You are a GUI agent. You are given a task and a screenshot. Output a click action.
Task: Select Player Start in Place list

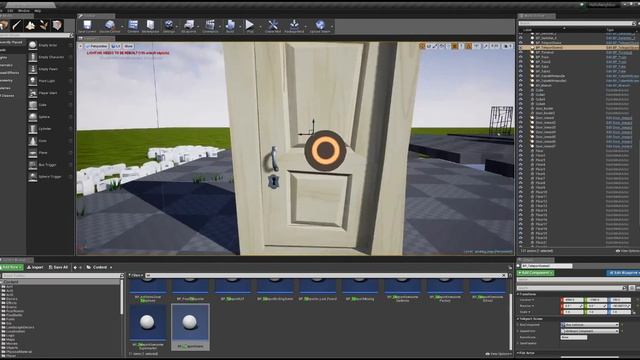point(51,93)
